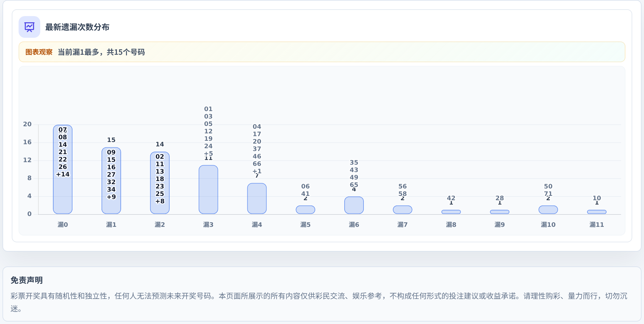Click number 42 above the 漏8 bar

451,198
